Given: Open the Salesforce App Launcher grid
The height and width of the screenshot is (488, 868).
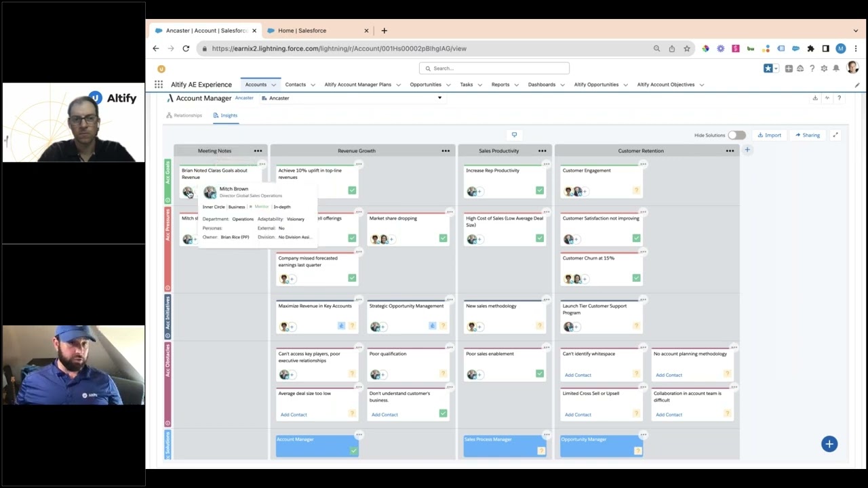Looking at the screenshot, I should 159,85.
